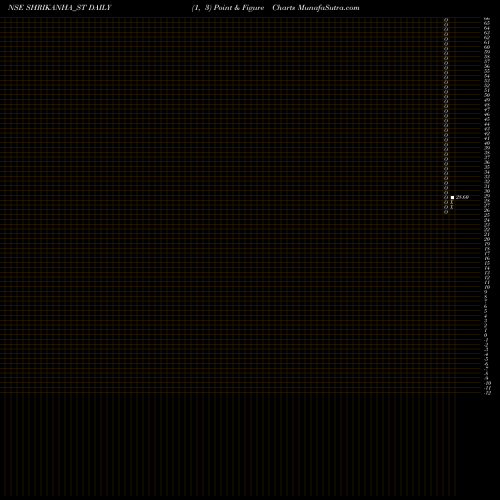Click the upper X below the white marker
The image size is (500, 500).
pyautogui.click(x=452, y=202)
